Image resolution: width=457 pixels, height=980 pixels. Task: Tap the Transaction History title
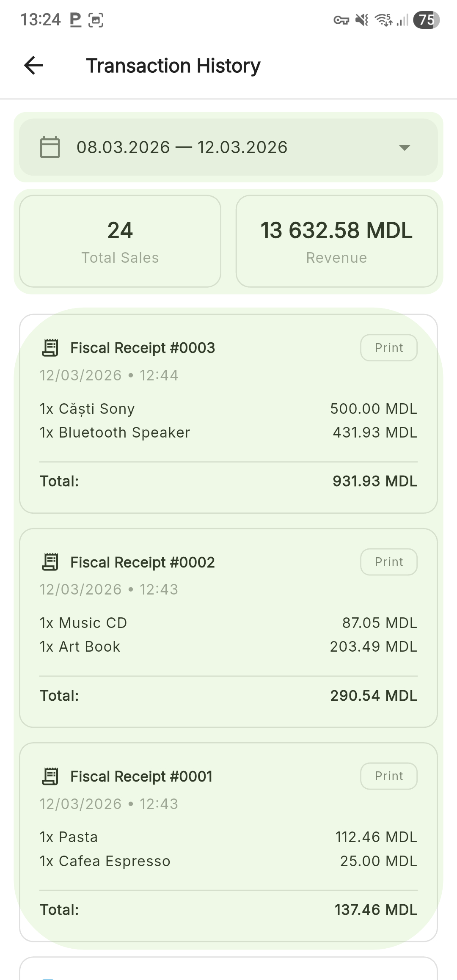pyautogui.click(x=173, y=66)
